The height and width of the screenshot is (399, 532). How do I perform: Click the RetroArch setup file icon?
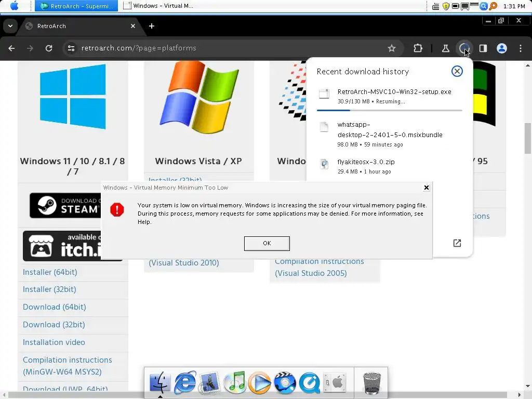324,94
